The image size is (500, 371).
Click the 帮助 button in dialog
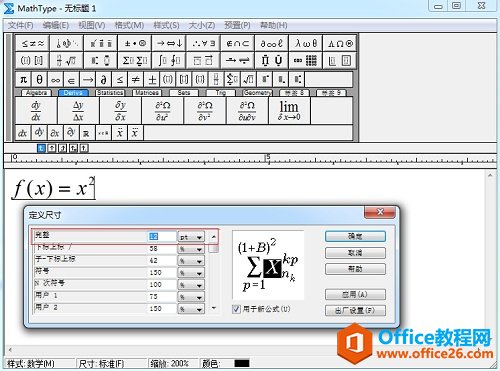coord(355,269)
